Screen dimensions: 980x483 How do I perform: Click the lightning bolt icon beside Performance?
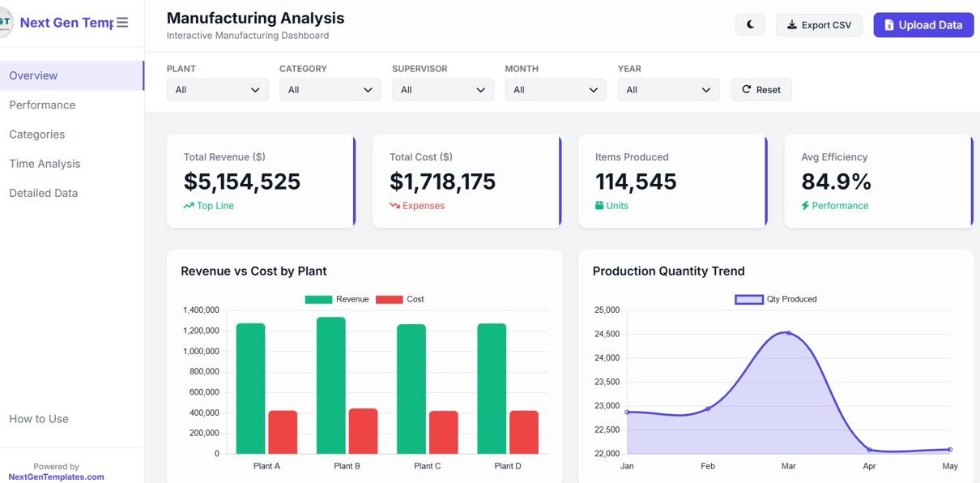tap(805, 206)
